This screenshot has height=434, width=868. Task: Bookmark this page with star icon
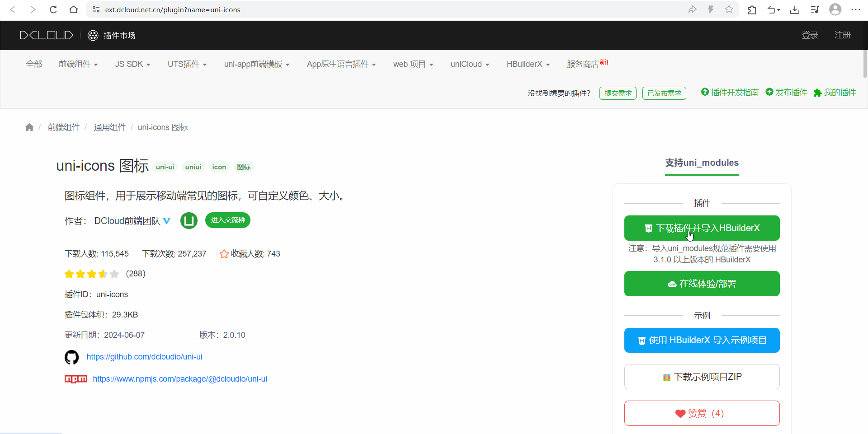[x=729, y=9]
